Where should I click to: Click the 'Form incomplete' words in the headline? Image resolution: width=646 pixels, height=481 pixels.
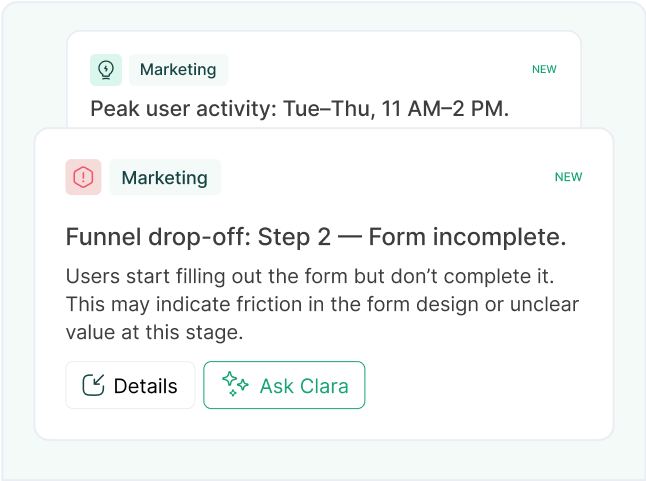[467, 237]
